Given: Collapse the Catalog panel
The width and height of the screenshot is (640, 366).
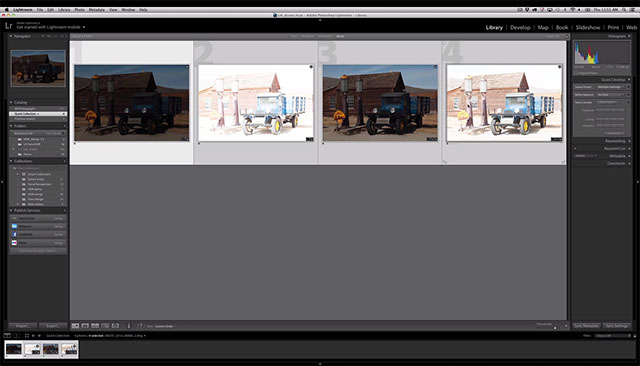Looking at the screenshot, I should (x=11, y=102).
